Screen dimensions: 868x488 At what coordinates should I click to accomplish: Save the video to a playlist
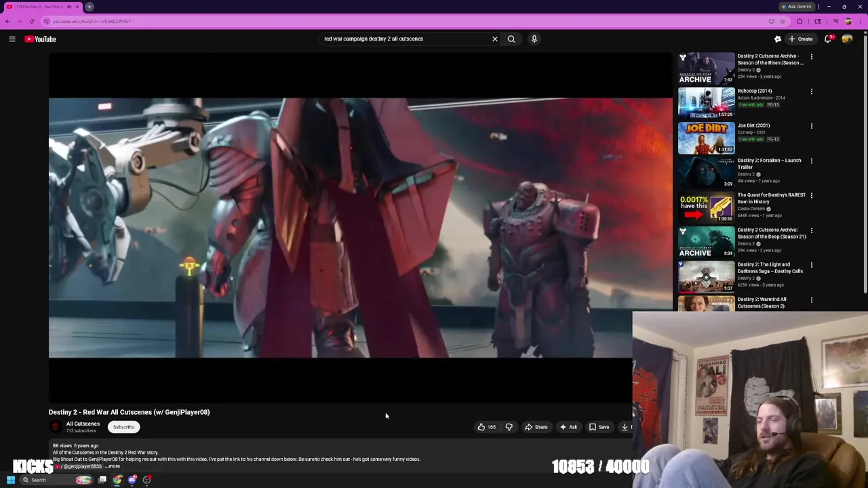point(599,427)
